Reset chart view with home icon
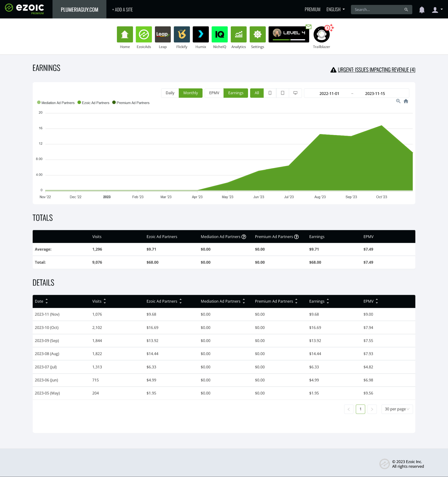448x477 pixels. (406, 101)
